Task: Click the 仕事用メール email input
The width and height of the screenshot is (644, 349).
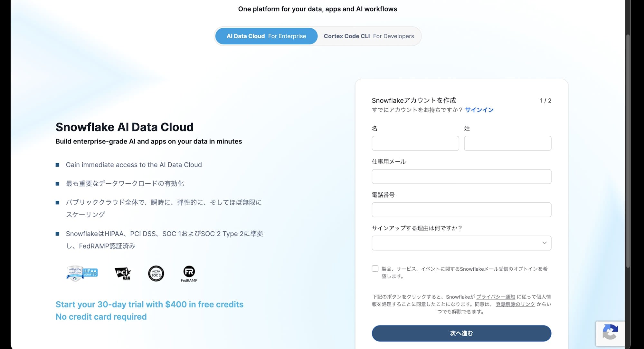Action: tap(461, 177)
